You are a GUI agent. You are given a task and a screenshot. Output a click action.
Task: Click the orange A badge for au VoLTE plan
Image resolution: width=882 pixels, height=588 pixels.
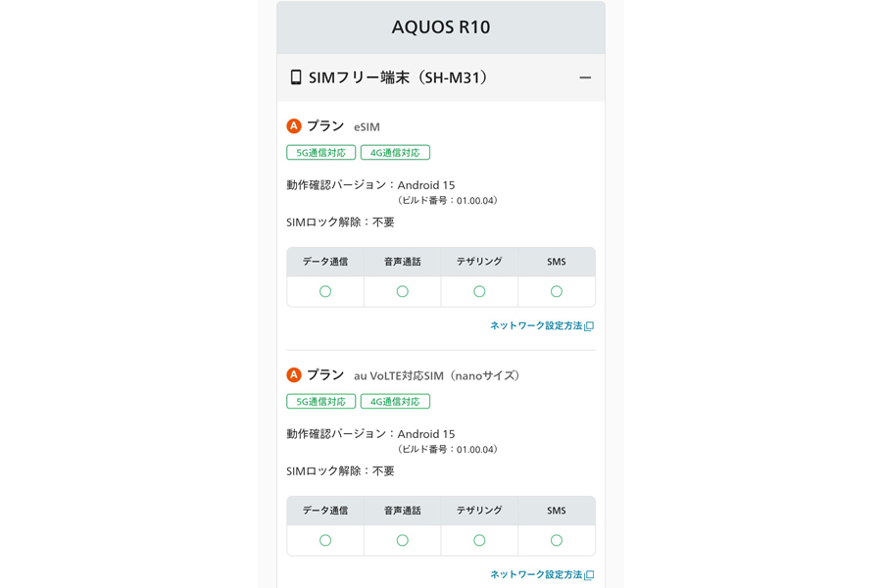click(x=294, y=375)
